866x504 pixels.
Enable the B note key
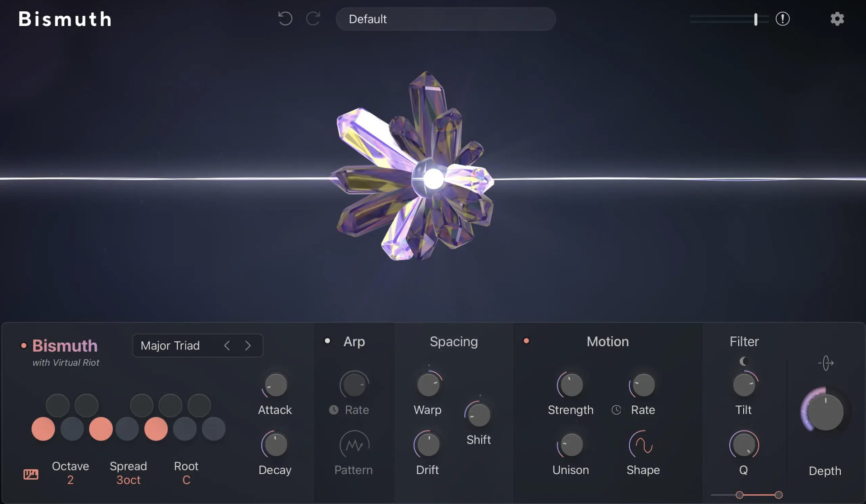tap(213, 429)
